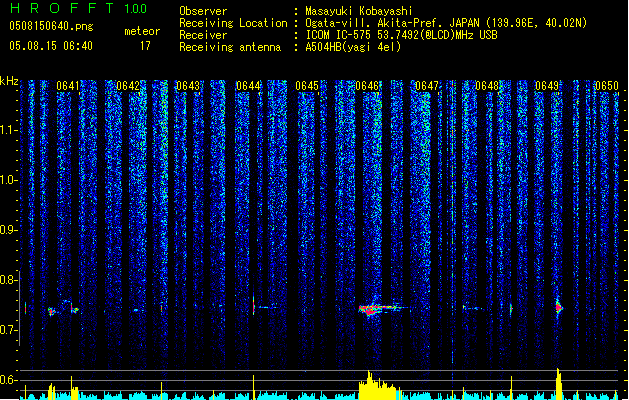Click the 0647 time marker
The width and height of the screenshot is (629, 400).
427,86
